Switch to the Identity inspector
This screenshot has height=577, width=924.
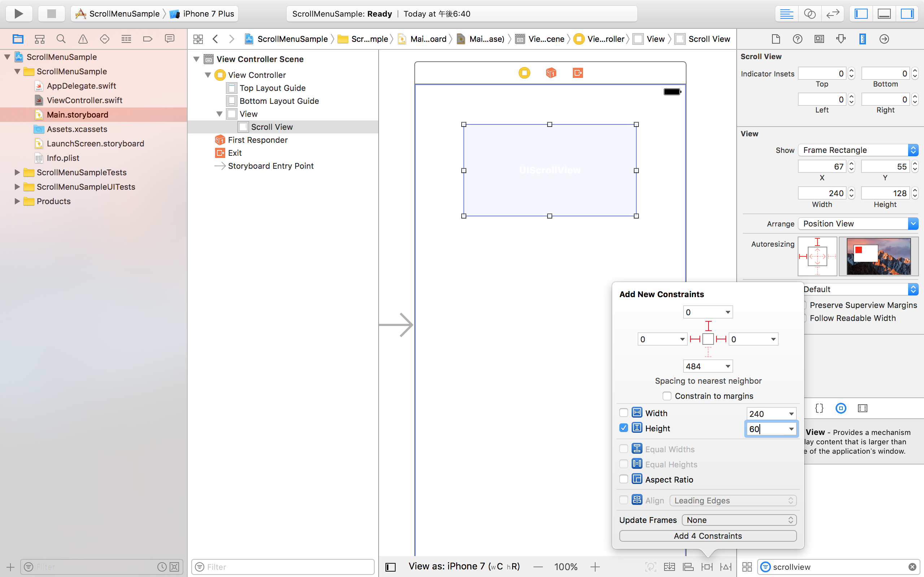click(819, 39)
